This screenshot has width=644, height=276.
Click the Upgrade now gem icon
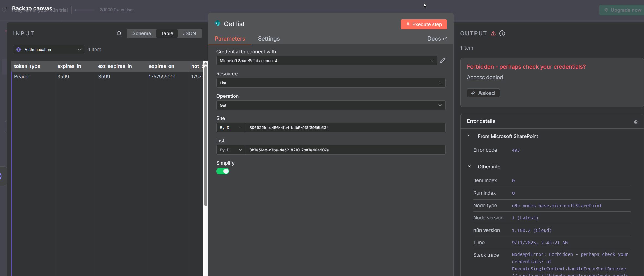point(606,10)
